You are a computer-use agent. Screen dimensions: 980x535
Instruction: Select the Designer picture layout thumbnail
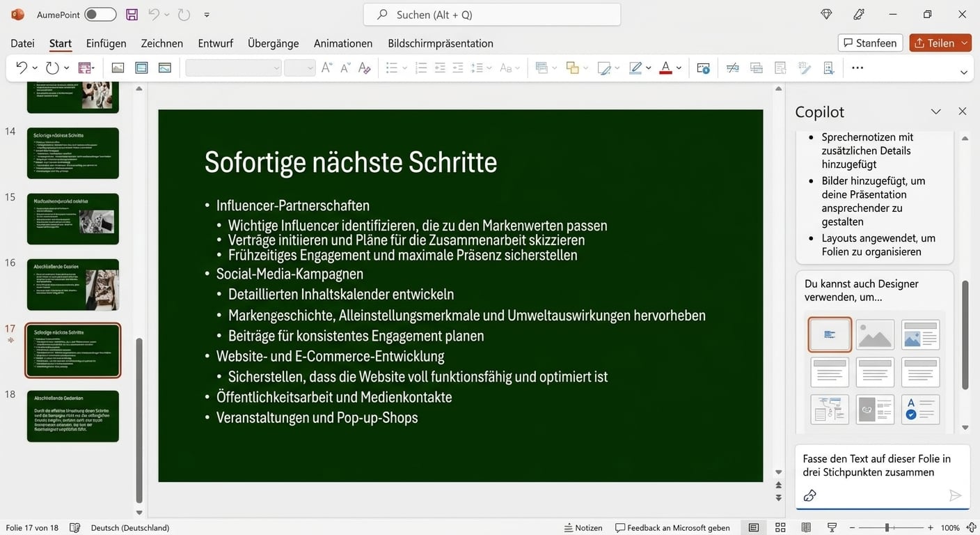point(875,334)
